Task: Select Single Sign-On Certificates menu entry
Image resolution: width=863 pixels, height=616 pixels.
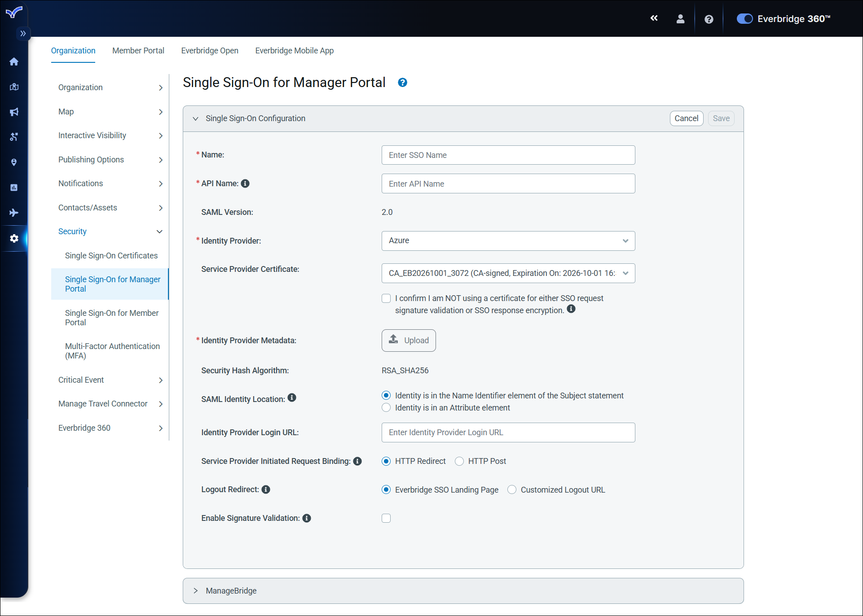Action: point(111,256)
